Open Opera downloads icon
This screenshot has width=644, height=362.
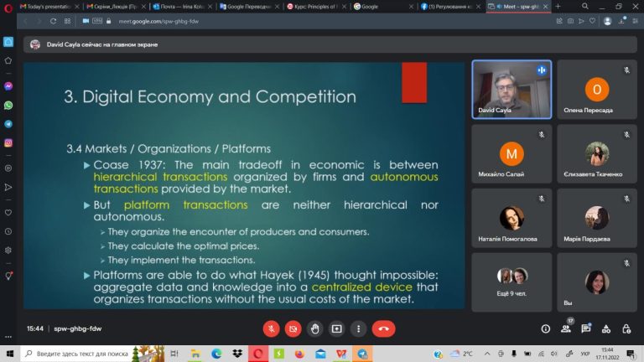pyautogui.click(x=622, y=21)
